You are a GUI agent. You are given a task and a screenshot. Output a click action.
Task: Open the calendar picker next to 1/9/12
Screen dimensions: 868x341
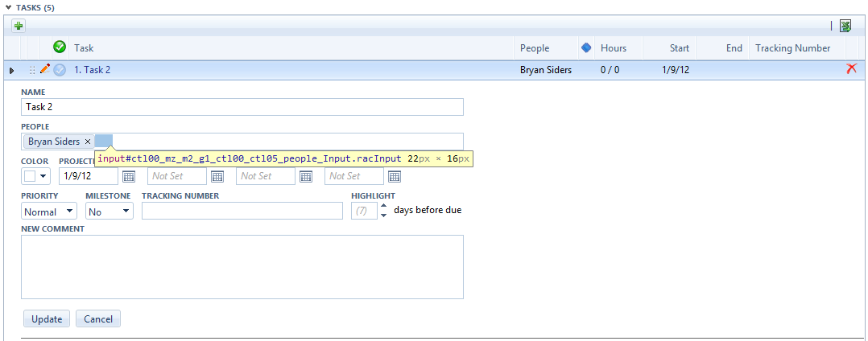click(x=128, y=176)
